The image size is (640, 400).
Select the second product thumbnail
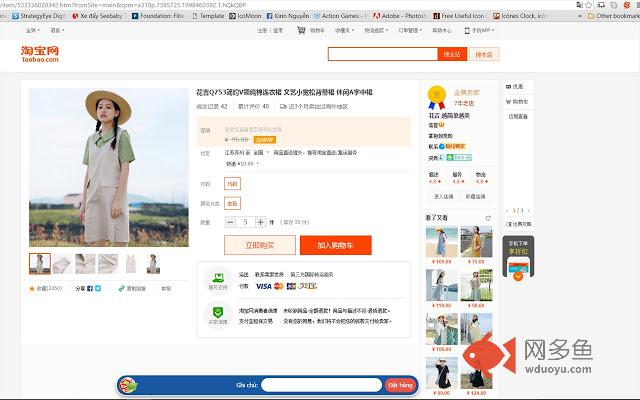[x=62, y=263]
